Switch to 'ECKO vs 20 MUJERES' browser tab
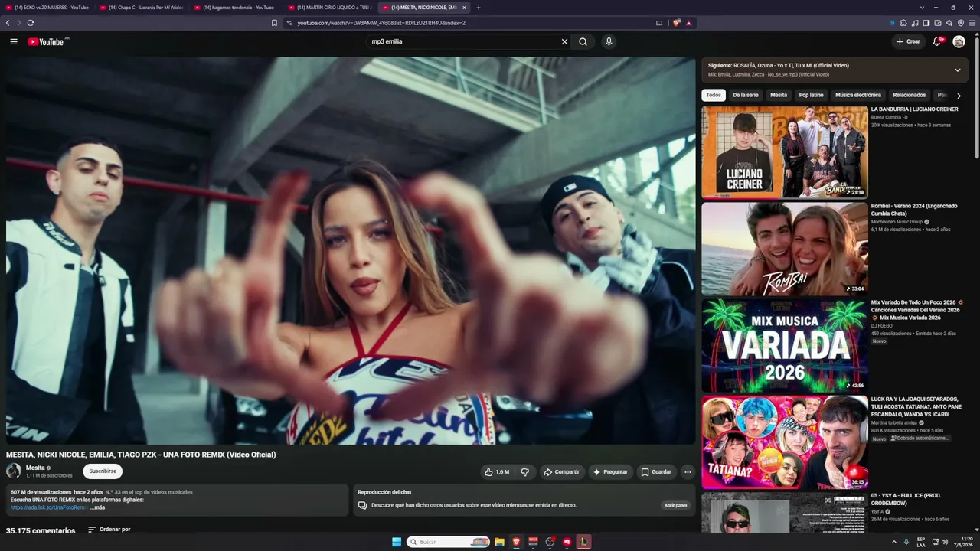This screenshot has width=980, height=551. tap(47, 8)
